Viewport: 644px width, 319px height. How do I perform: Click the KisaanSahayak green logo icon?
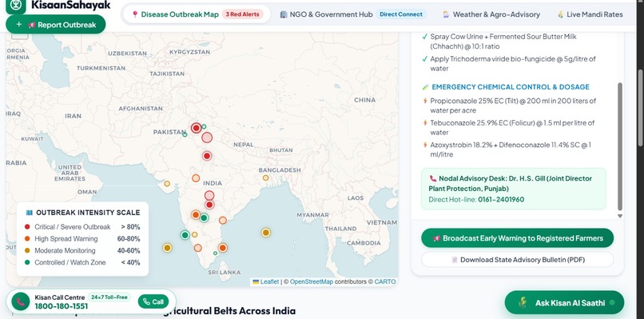(x=16, y=6)
